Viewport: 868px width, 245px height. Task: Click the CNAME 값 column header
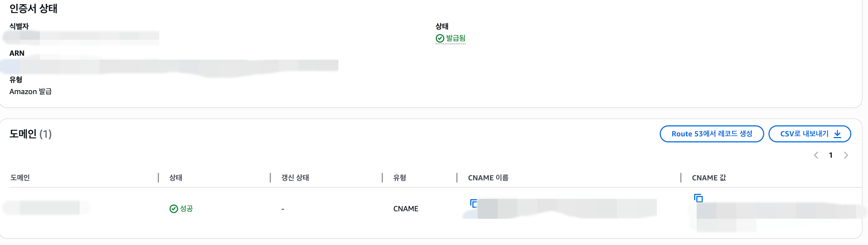tap(709, 178)
